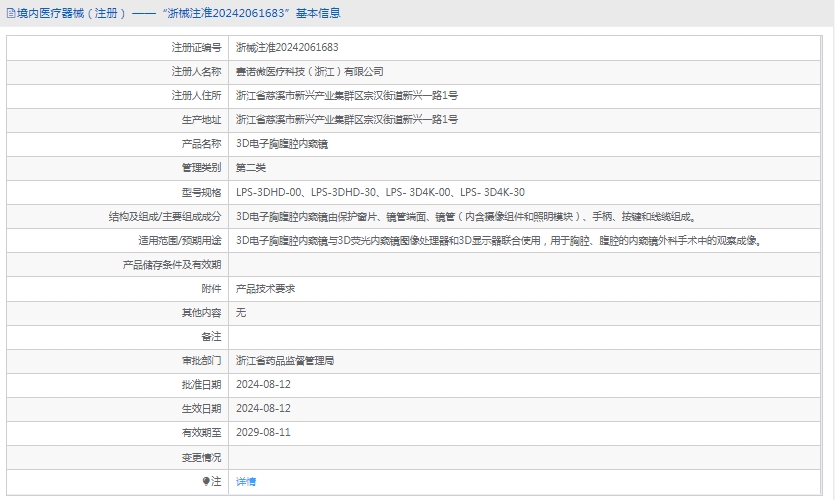Click the approving department 浙江省药品监督管理局
The width and height of the screenshot is (835, 500).
point(285,360)
